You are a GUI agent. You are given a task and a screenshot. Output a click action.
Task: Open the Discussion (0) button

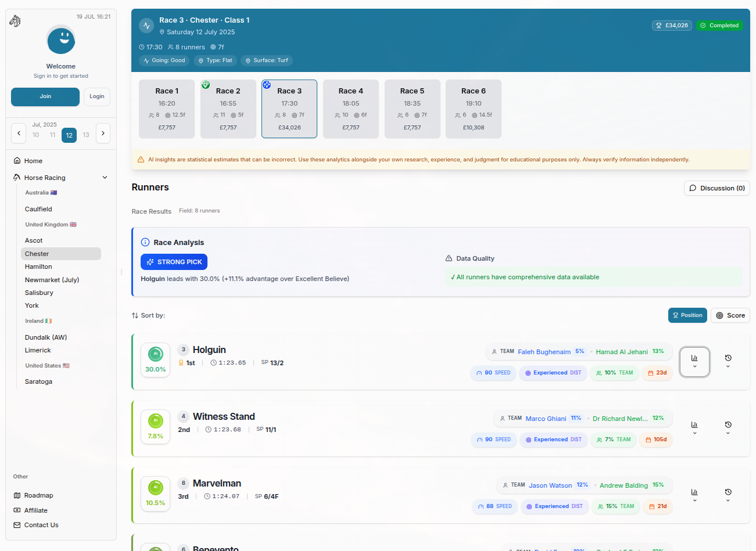pos(717,188)
